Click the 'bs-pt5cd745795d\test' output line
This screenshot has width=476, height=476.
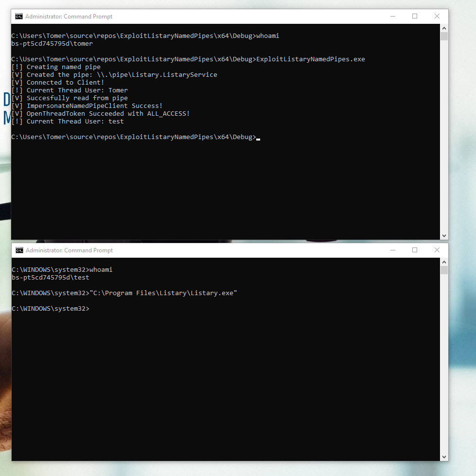pos(51,278)
